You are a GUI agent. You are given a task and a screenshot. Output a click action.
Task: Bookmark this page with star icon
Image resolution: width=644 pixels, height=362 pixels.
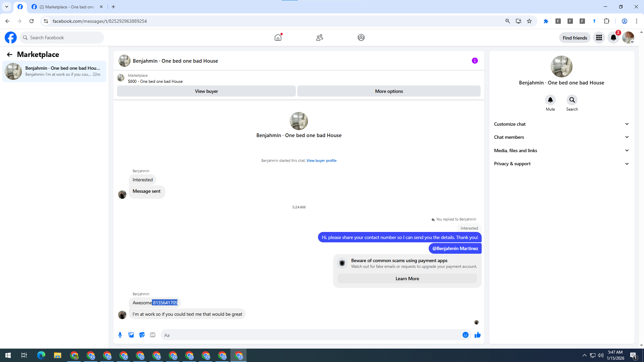tap(529, 21)
